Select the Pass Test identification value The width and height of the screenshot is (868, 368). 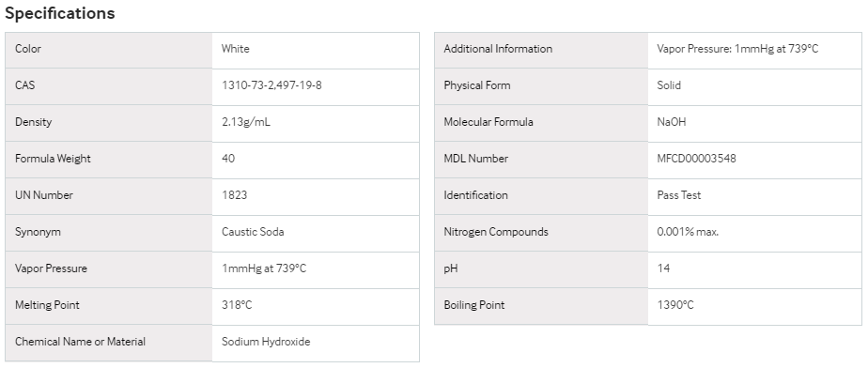(x=678, y=194)
